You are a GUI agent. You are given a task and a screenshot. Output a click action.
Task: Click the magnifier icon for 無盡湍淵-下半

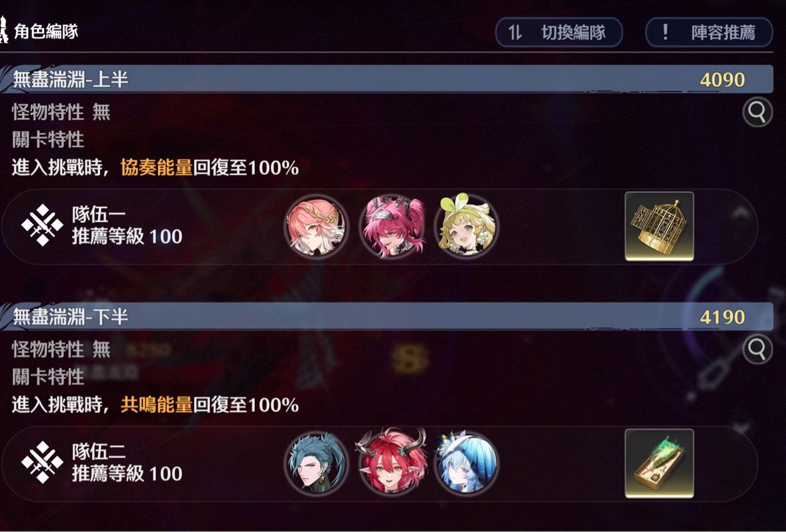tap(757, 350)
